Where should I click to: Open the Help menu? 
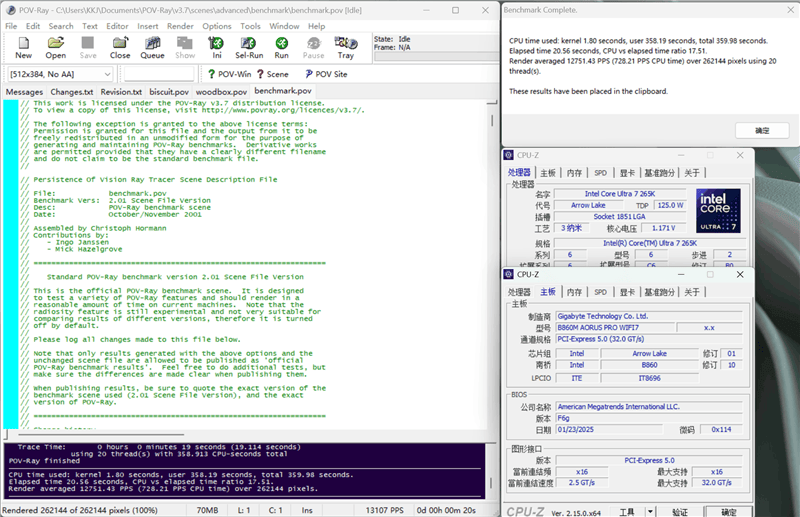[x=316, y=26]
